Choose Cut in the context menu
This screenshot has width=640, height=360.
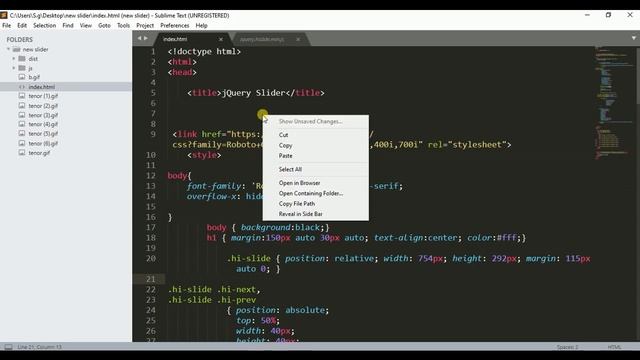pyautogui.click(x=283, y=135)
